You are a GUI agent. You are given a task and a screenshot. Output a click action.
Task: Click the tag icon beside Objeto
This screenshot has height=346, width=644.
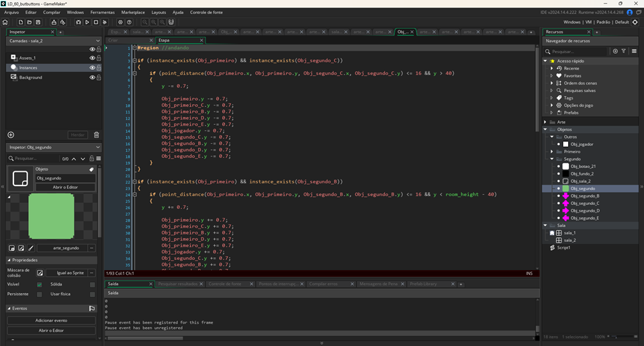point(91,169)
